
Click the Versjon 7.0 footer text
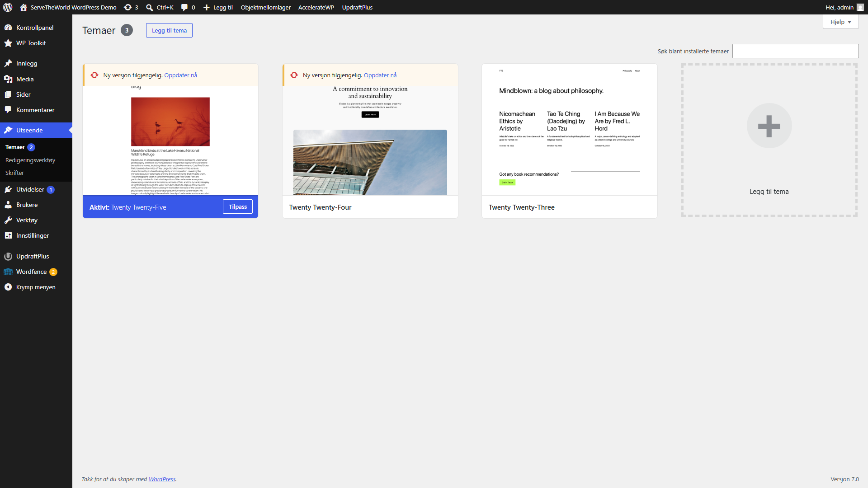[x=844, y=479]
